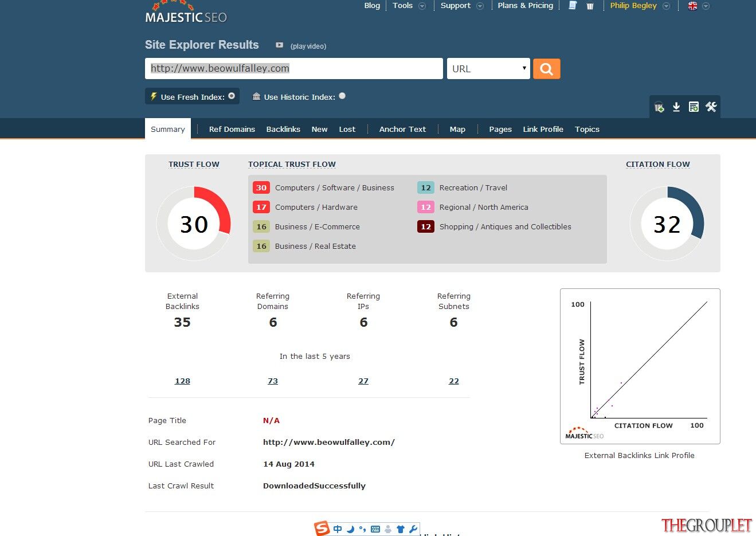The image size is (756, 536).
Task: Switch to the Backlinks tab
Action: (x=283, y=129)
